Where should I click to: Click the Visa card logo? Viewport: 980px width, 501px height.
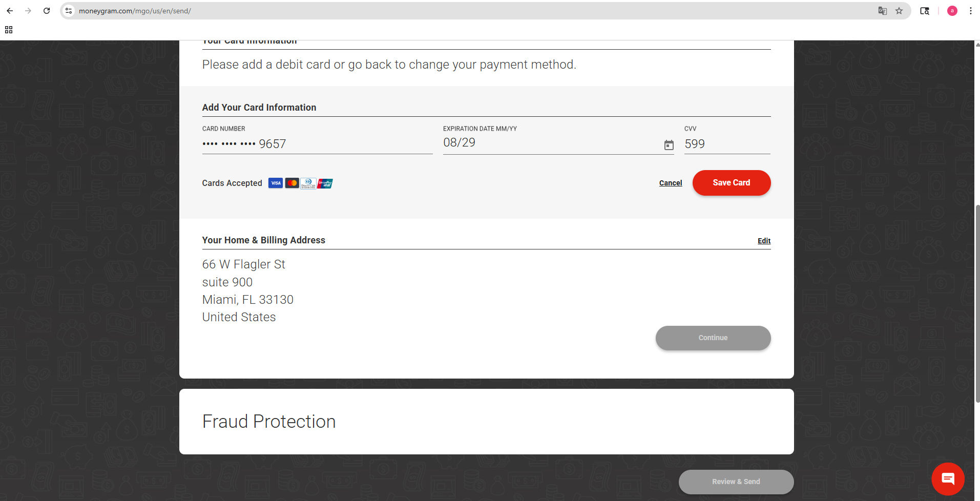276,183
